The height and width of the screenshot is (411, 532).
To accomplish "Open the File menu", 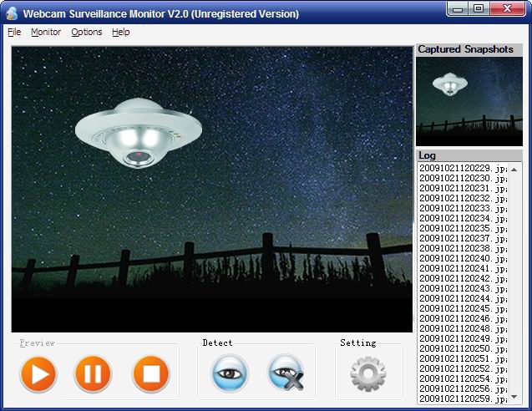I will tap(14, 32).
